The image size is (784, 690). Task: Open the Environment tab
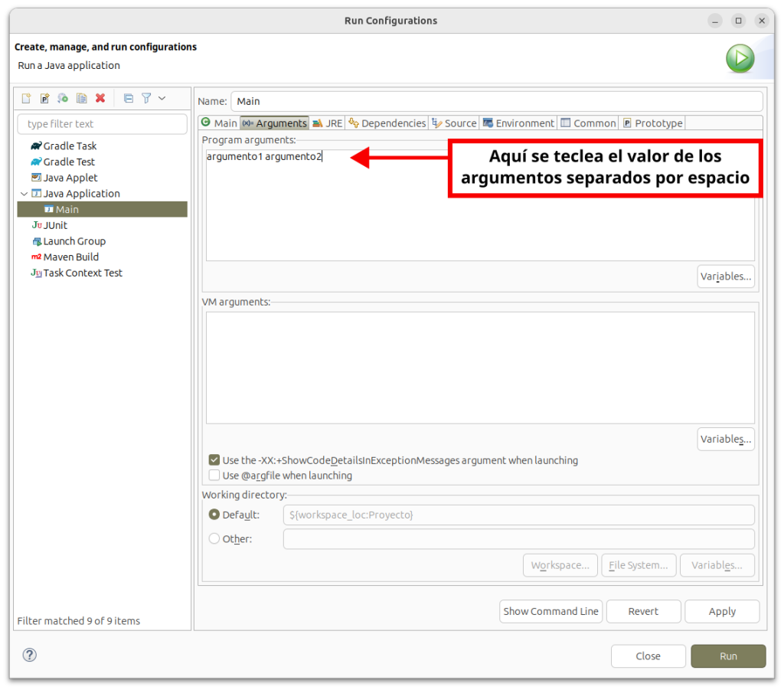pos(518,123)
